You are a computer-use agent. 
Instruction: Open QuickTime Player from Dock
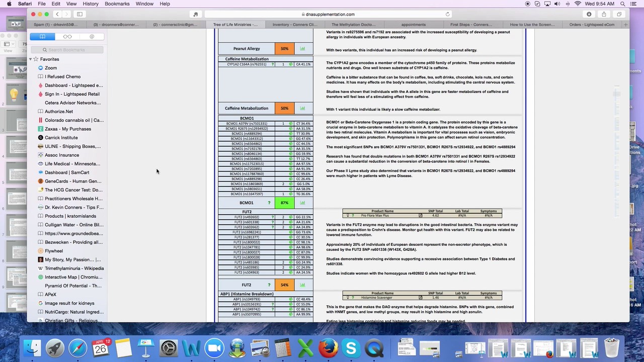click(x=374, y=348)
